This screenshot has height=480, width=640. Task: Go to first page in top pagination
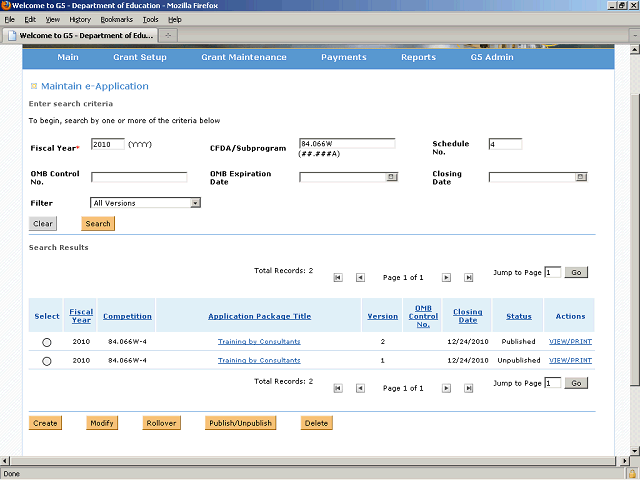(338, 277)
